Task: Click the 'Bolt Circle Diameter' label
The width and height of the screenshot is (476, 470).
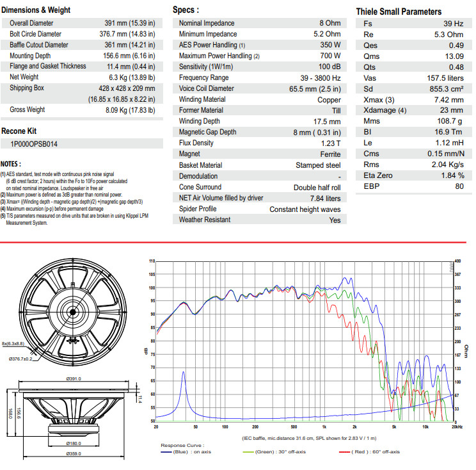Action: [35, 34]
